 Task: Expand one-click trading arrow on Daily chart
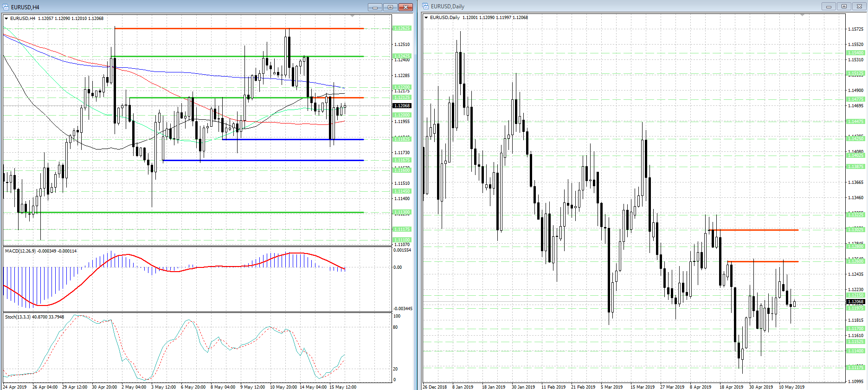pos(426,18)
